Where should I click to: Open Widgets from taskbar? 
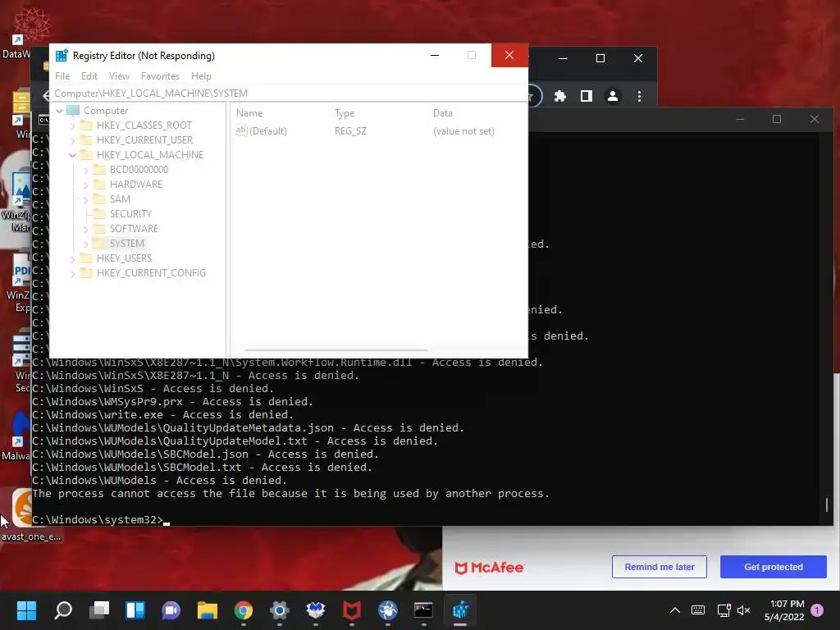coord(135,610)
